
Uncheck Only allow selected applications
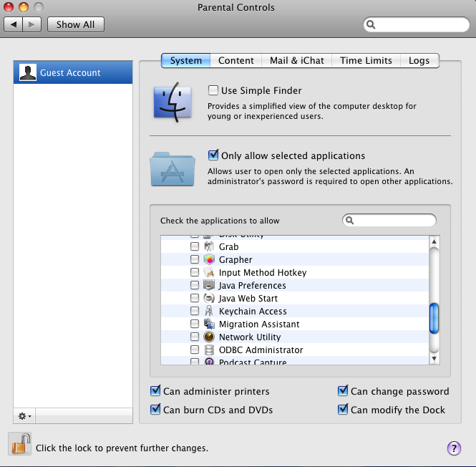[x=213, y=155]
